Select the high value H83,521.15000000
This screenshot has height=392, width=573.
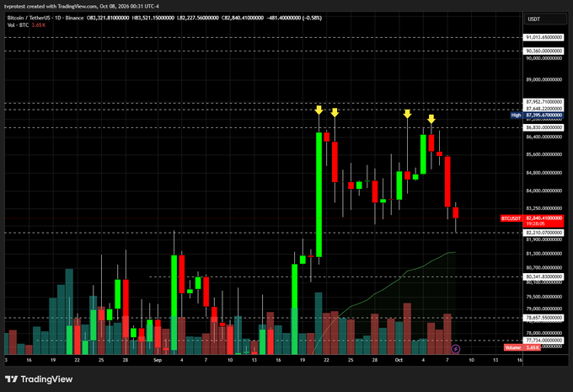(x=153, y=18)
